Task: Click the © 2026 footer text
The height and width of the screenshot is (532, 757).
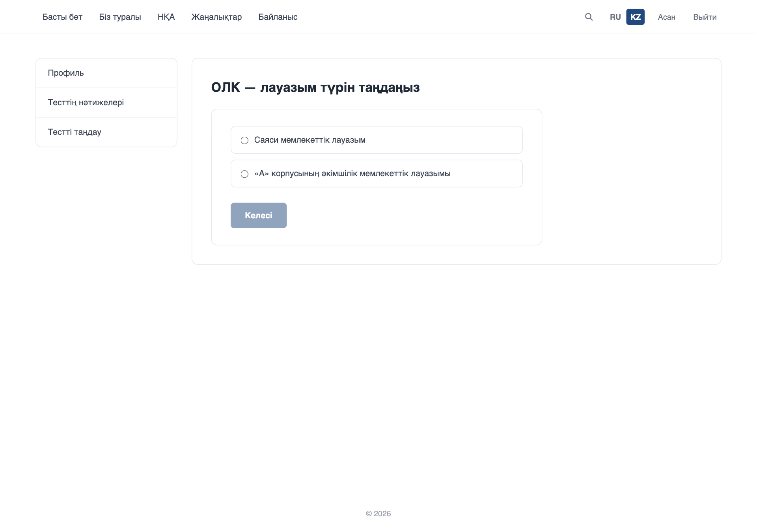Action: click(x=378, y=513)
